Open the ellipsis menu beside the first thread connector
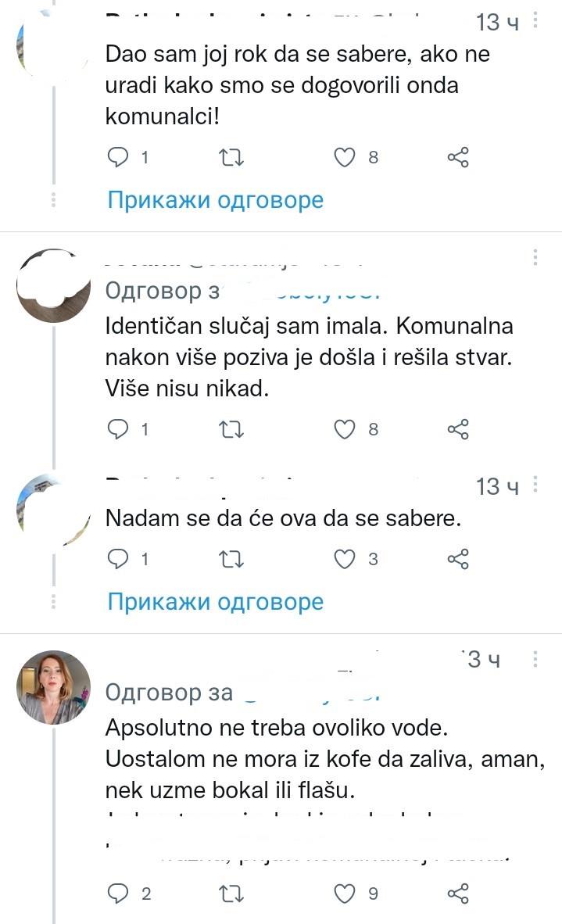Viewport: 562px width, 924px height. (x=52, y=199)
